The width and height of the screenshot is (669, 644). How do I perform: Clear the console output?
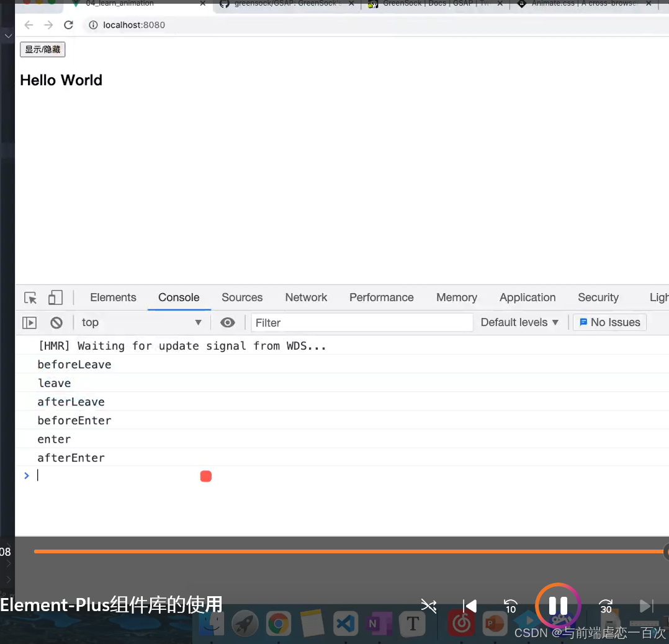pyautogui.click(x=56, y=322)
